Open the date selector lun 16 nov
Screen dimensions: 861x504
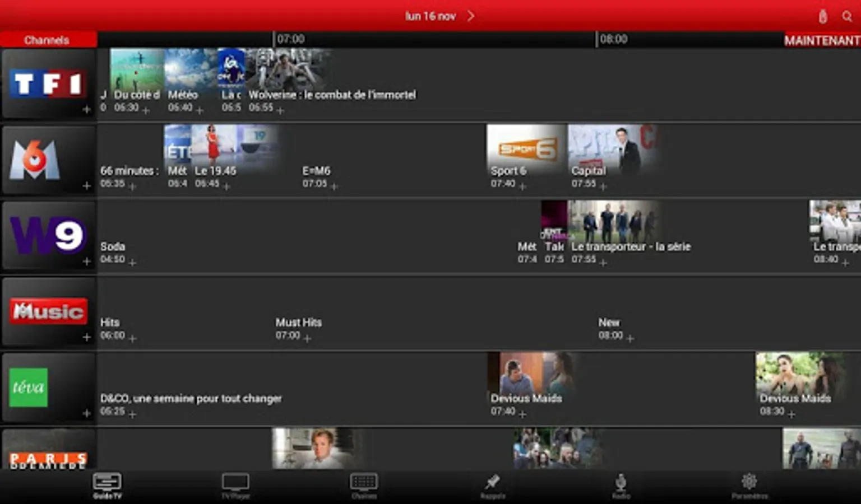coord(430,16)
